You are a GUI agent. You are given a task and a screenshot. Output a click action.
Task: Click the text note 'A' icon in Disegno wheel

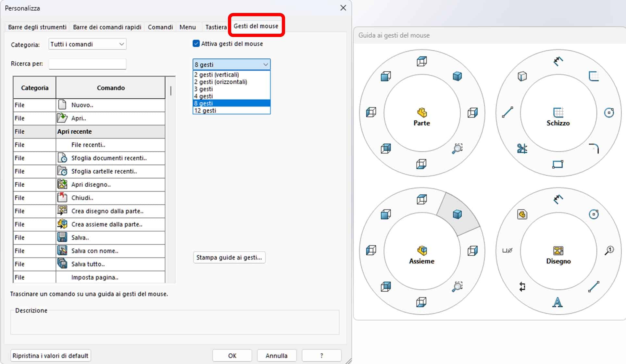(557, 302)
